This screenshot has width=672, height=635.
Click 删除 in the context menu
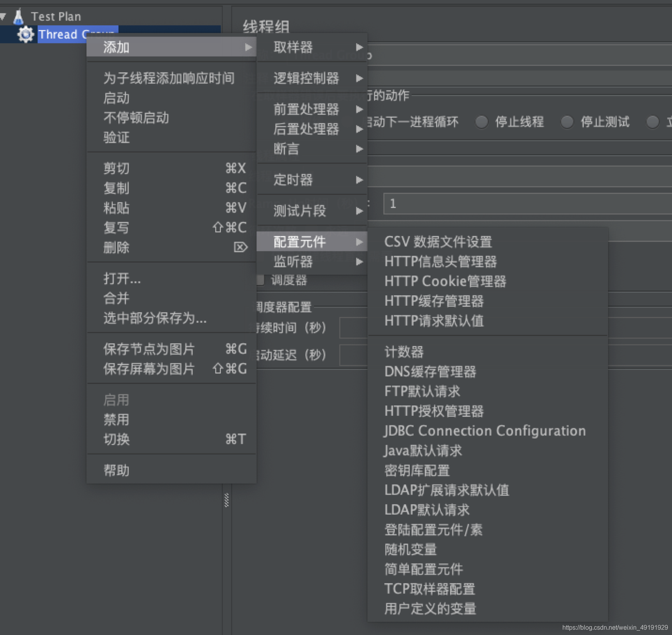tap(171, 247)
